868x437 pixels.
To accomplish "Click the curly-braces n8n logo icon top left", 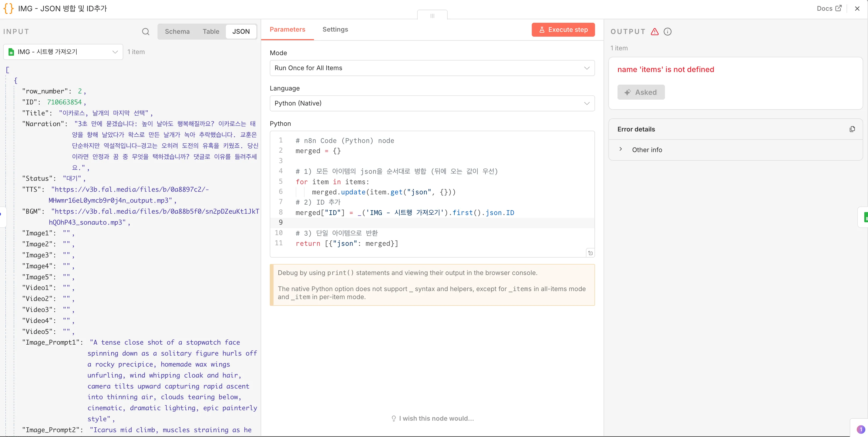I will (8, 8).
